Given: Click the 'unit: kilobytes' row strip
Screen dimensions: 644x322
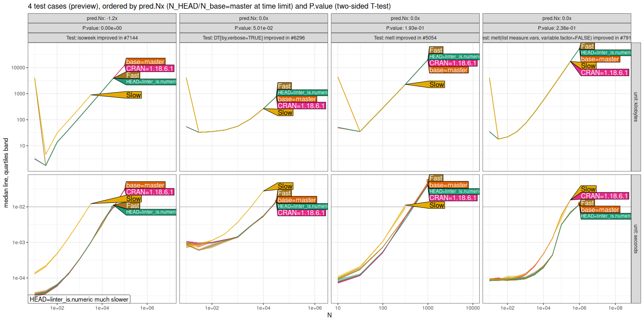Looking at the screenshot, I should [636, 107].
